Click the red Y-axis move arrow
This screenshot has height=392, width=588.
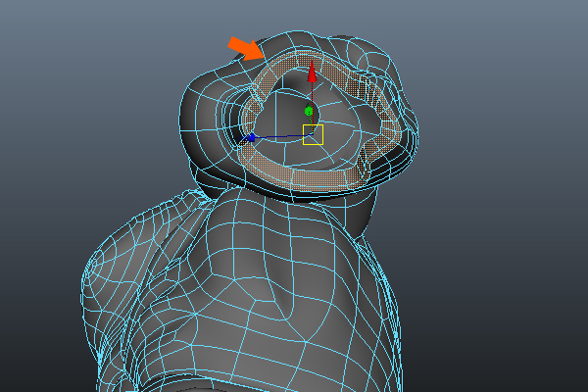(312, 72)
